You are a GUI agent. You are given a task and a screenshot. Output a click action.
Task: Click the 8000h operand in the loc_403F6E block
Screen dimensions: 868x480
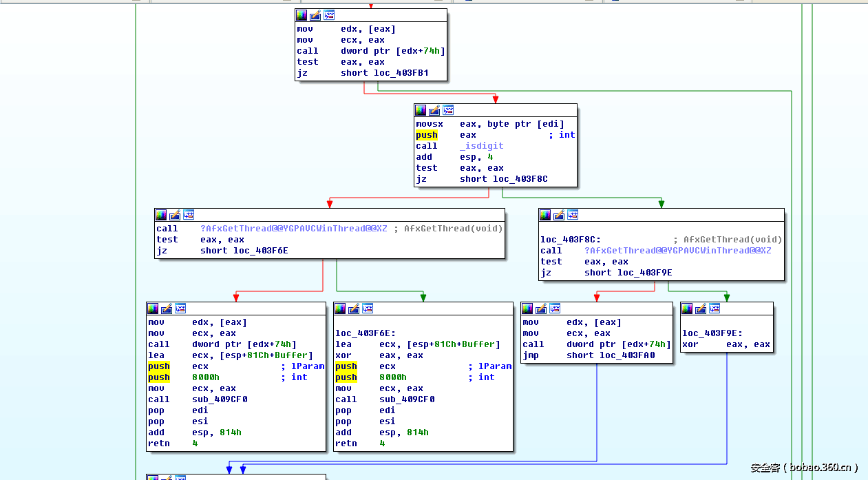392,377
